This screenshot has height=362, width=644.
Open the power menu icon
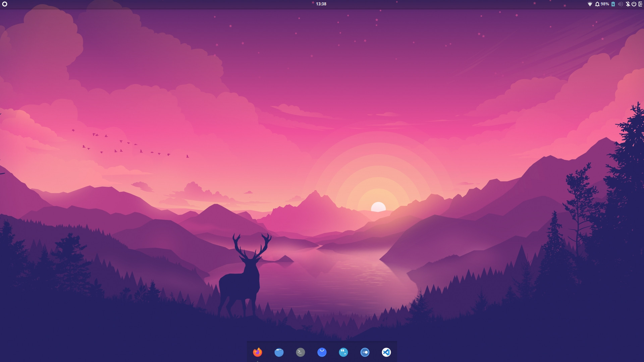[x=634, y=4]
